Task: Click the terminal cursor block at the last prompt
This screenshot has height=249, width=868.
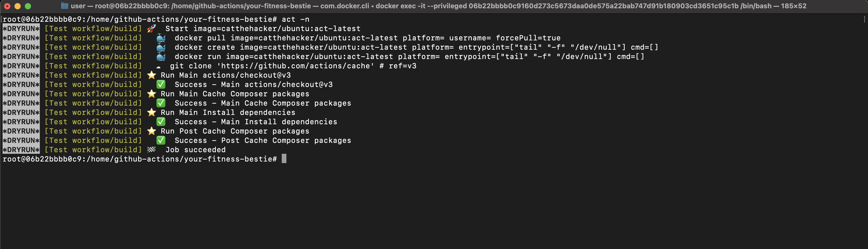Action: point(284,159)
